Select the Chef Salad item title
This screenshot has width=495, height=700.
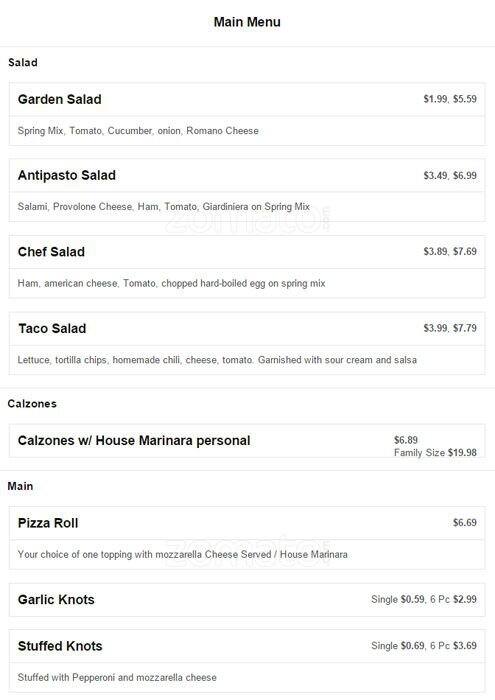click(x=51, y=252)
